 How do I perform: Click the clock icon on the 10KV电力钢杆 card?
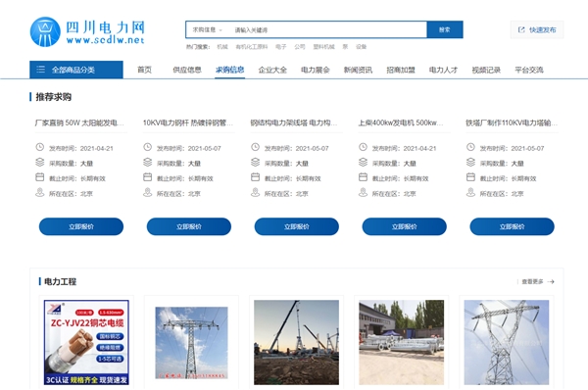tap(147, 147)
